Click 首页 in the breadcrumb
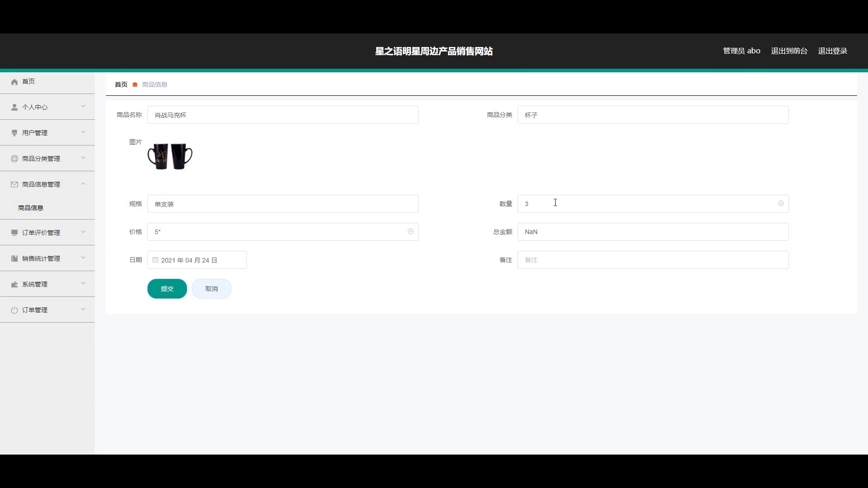Image resolution: width=868 pixels, height=488 pixels. coord(121,84)
